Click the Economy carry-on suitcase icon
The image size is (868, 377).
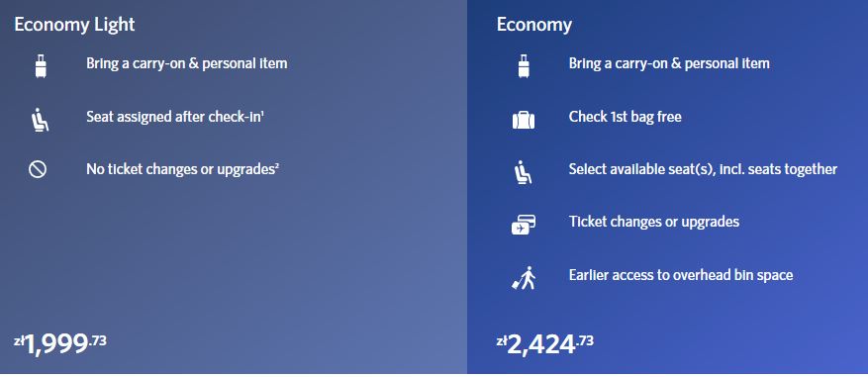click(x=524, y=66)
